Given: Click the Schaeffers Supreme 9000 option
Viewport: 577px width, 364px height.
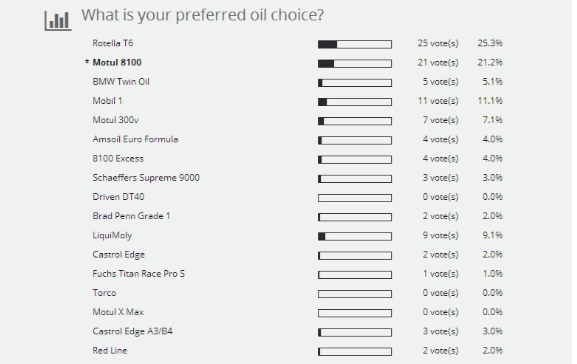Looking at the screenshot, I should coord(146,177).
